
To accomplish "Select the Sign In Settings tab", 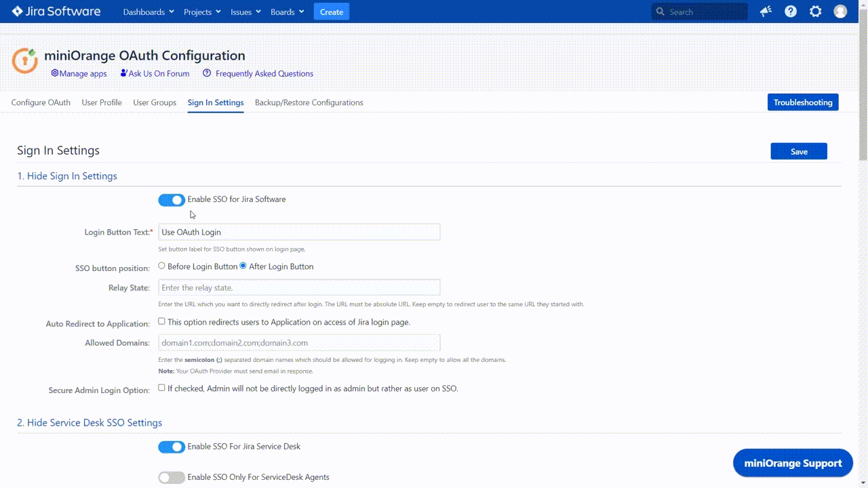I will pos(216,102).
